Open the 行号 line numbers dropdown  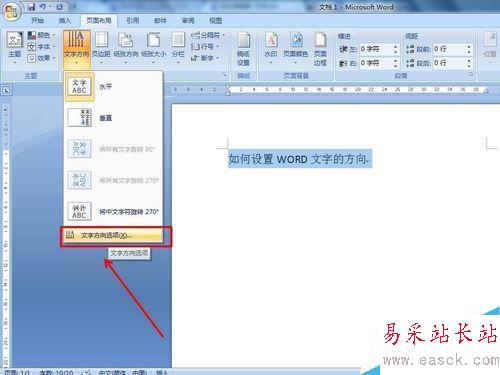(x=205, y=47)
